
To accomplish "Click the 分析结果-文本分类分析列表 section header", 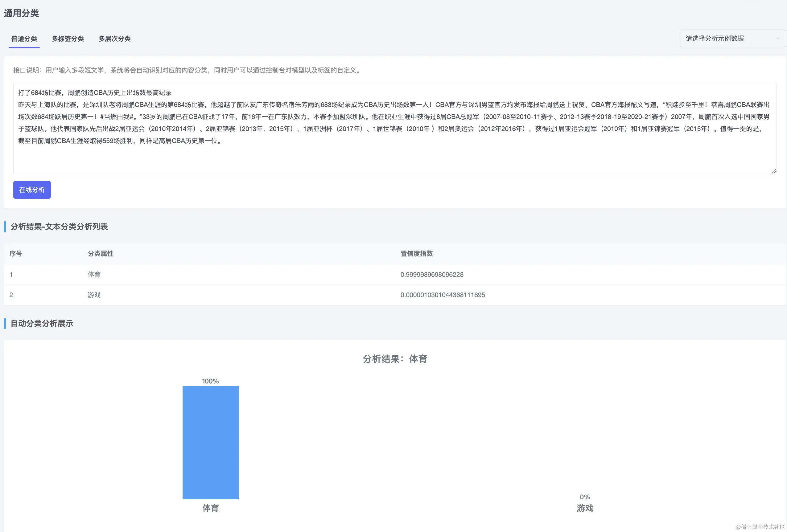I will (x=59, y=227).
